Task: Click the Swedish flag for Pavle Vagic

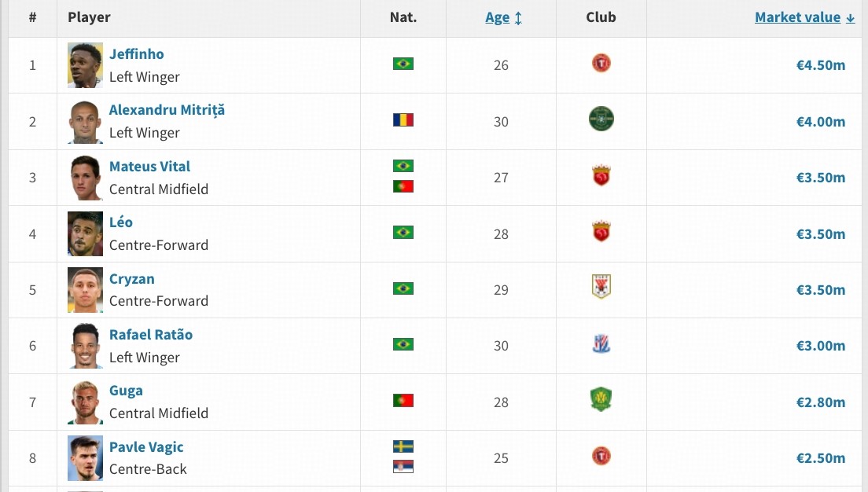Action: pyautogui.click(x=403, y=446)
